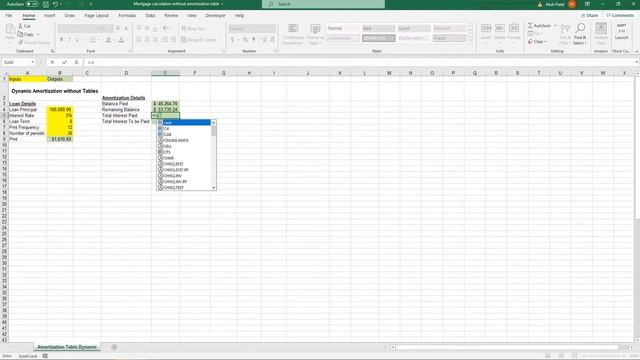Switch to the Page Layout tab
This screenshot has height=360, width=640.
(x=97, y=16)
